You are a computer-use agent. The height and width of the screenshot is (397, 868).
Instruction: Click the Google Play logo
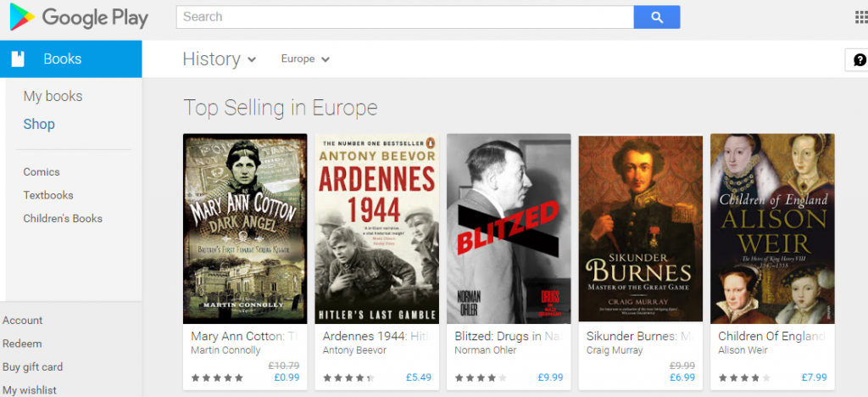point(79,17)
